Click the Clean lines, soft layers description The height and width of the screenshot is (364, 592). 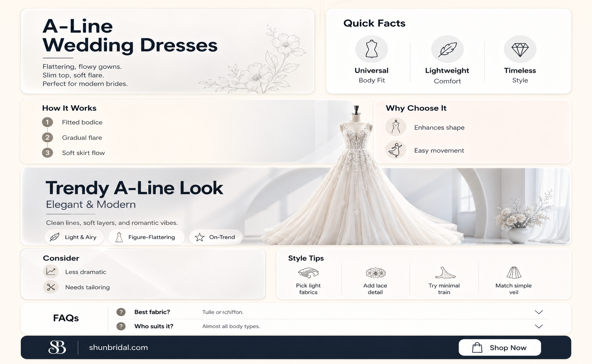pyautogui.click(x=112, y=223)
